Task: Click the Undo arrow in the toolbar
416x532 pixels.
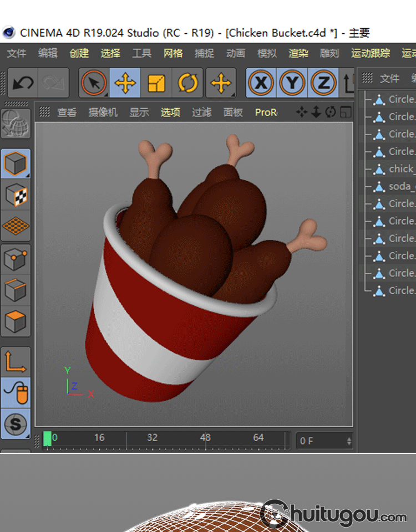Action: tap(23, 84)
